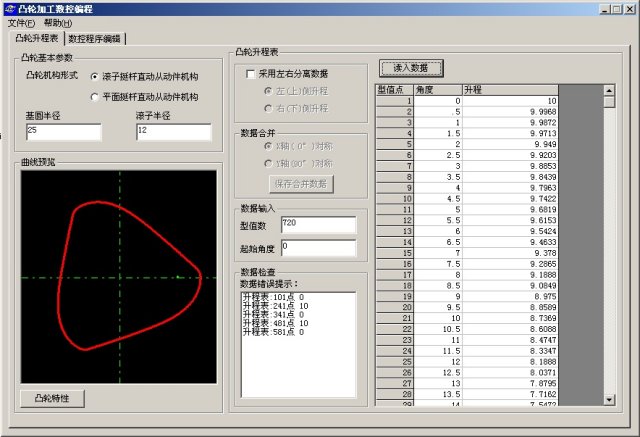The image size is (640, 437).
Task: Click the 型值数 input field
Action: [x=318, y=225]
